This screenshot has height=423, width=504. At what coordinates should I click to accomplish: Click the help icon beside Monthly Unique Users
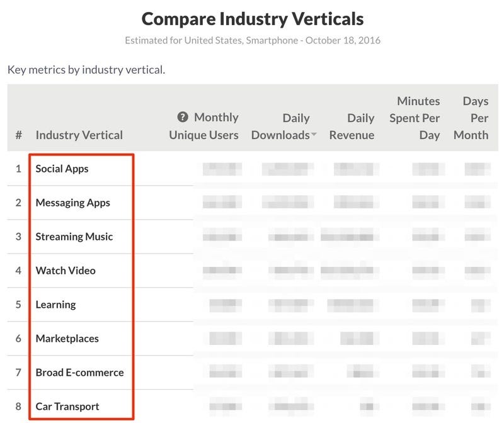coord(183,117)
